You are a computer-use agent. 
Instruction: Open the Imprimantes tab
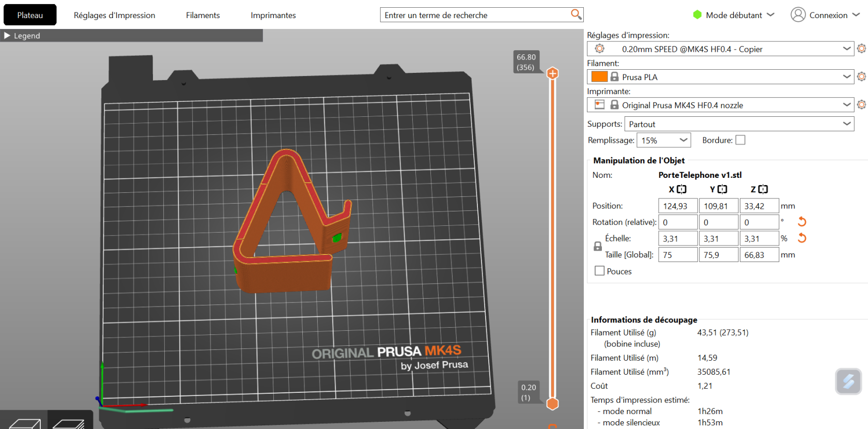(273, 15)
